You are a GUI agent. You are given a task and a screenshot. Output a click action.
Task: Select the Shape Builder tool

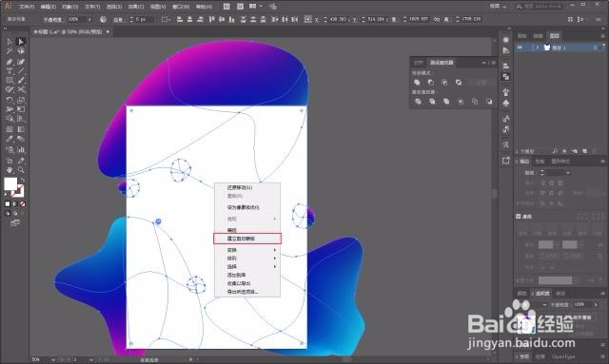click(10, 119)
